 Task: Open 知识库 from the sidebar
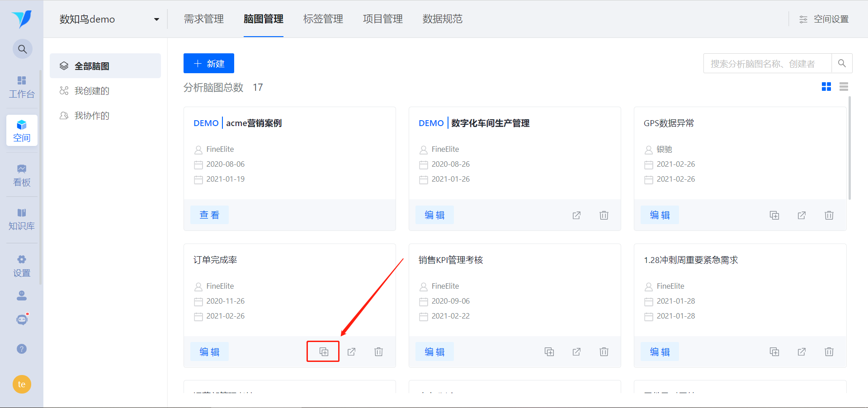pyautogui.click(x=22, y=219)
